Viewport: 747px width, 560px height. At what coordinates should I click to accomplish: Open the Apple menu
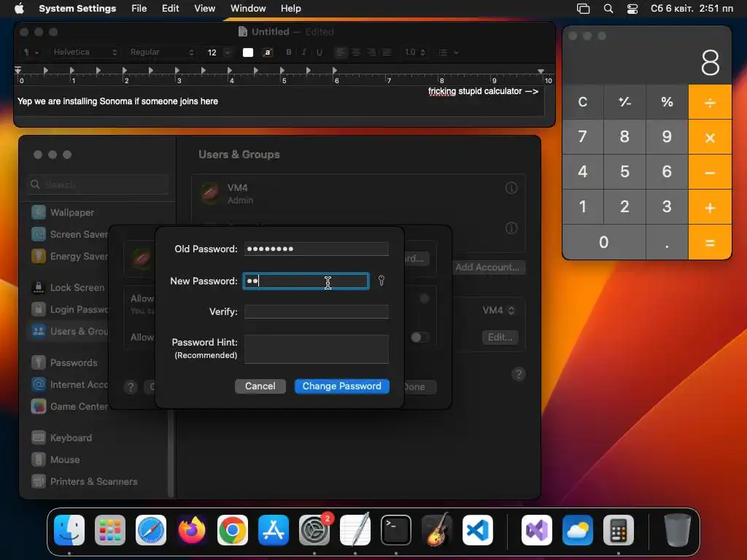(19, 9)
